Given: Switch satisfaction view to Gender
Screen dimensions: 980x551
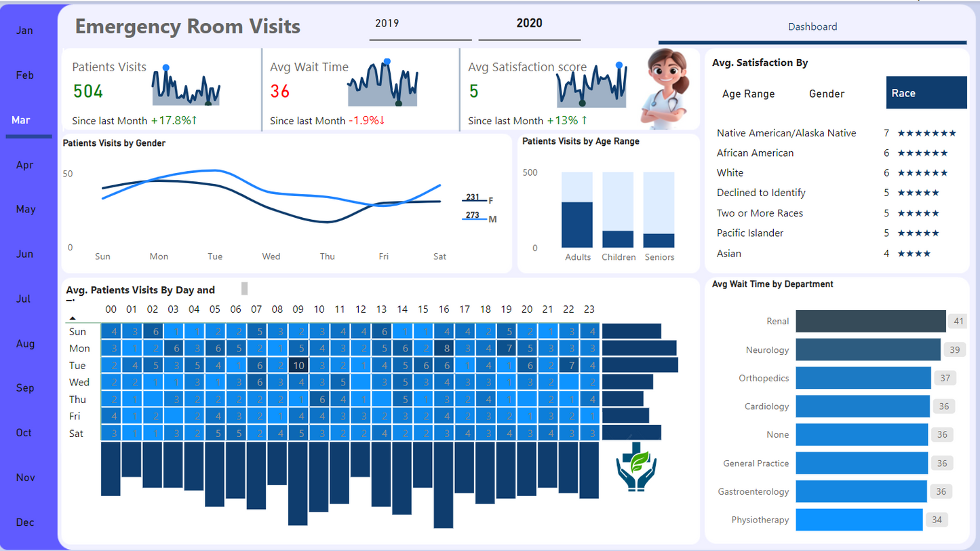Looking at the screenshot, I should click(x=827, y=94).
